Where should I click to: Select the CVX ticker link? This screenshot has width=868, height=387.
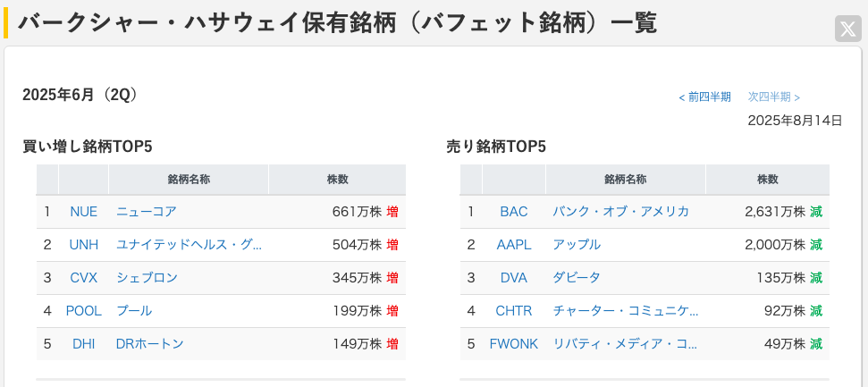(x=83, y=278)
